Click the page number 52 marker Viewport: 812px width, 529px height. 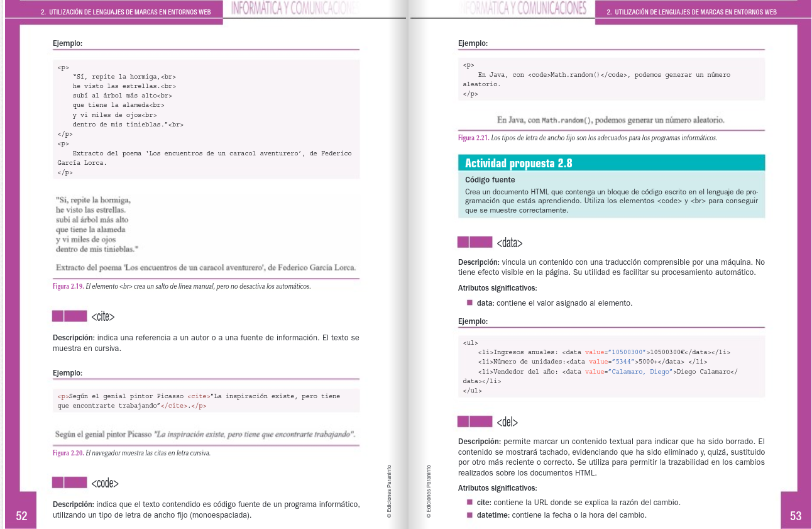[21, 515]
